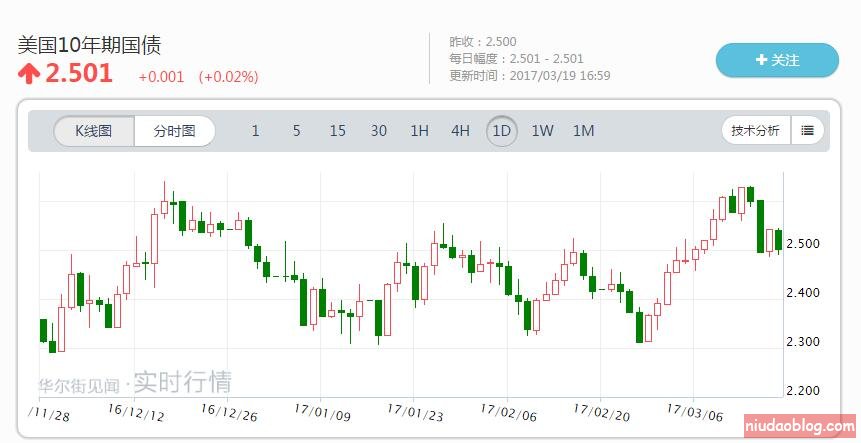The image size is (861, 443).
Task: Click the 17/03/06 date label
Action: pos(695,412)
